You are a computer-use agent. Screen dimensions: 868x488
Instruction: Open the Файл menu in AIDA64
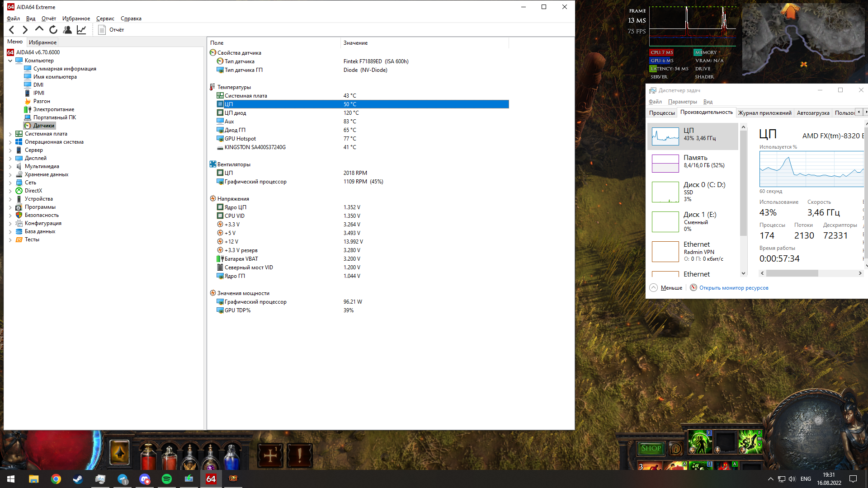[13, 19]
